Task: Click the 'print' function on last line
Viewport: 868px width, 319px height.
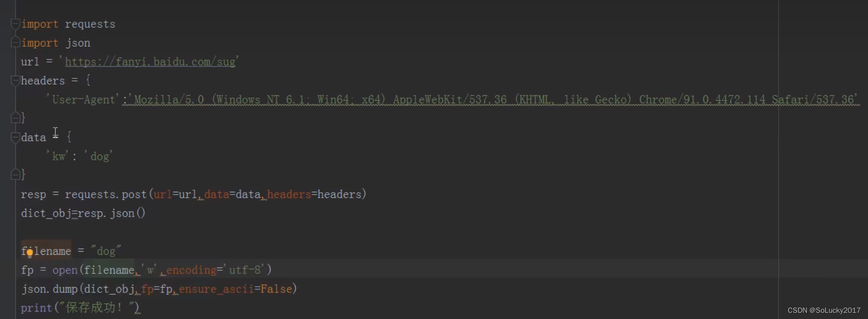Action: point(36,308)
